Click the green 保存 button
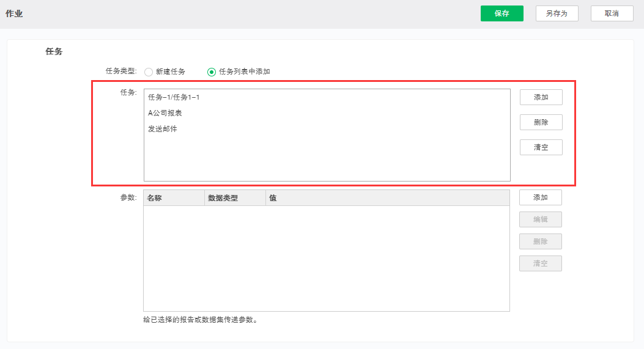The width and height of the screenshot is (644, 349). click(x=502, y=13)
